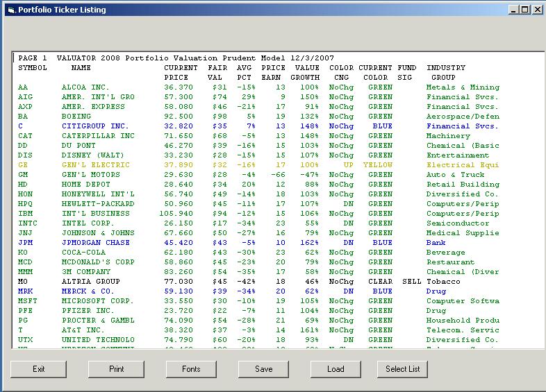Click the YELLOW color value for GE
This screenshot has width=546, height=392.
(378, 165)
